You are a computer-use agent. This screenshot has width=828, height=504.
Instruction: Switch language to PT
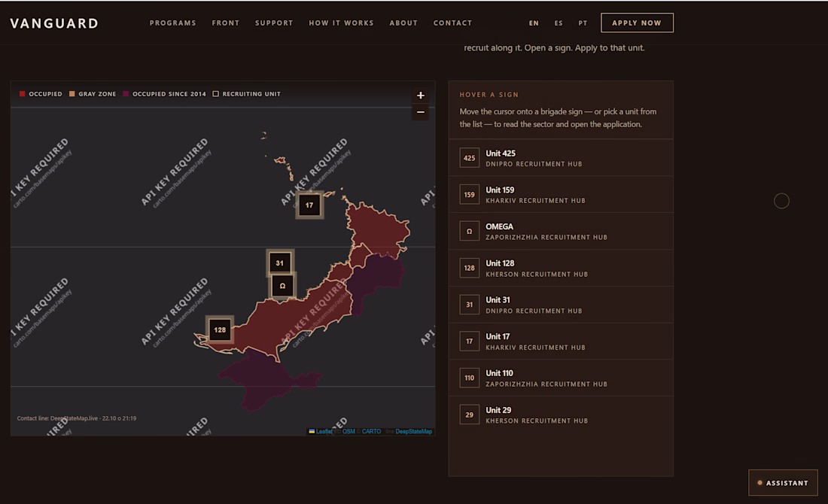coord(583,23)
